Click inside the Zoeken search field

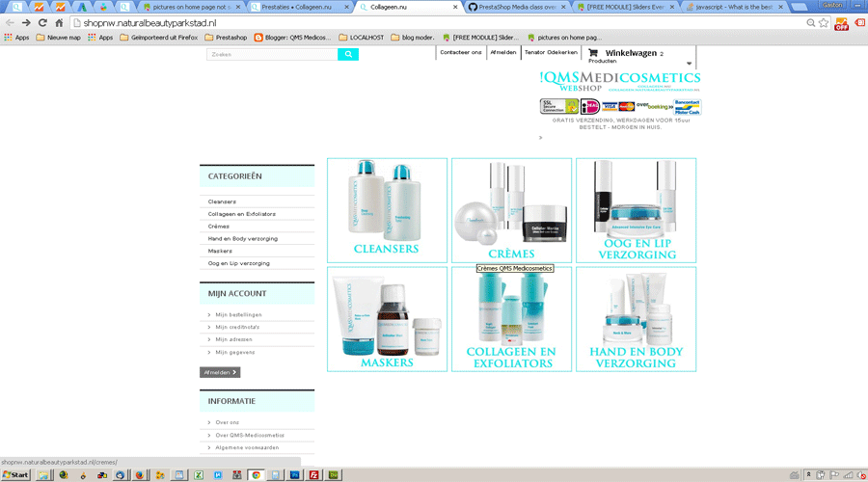point(272,54)
